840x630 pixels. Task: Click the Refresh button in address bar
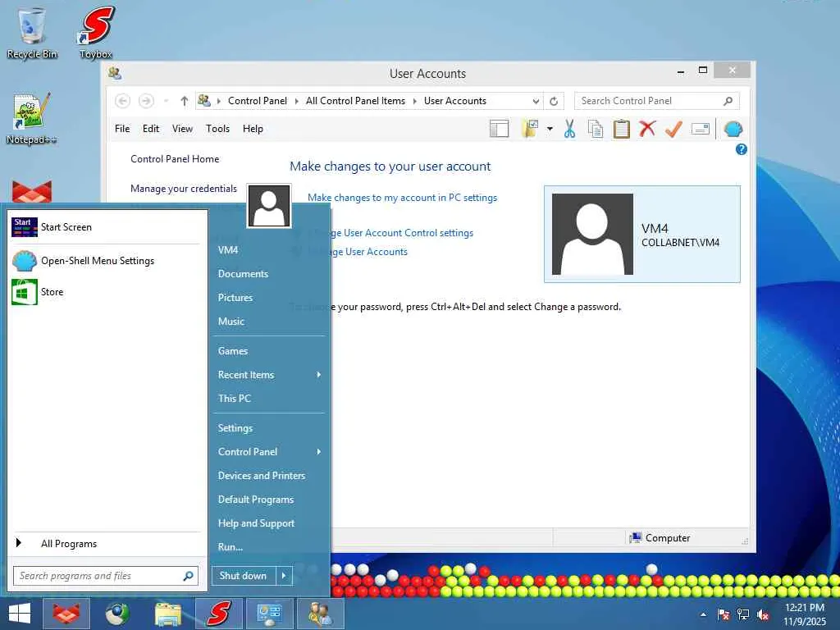tap(554, 101)
